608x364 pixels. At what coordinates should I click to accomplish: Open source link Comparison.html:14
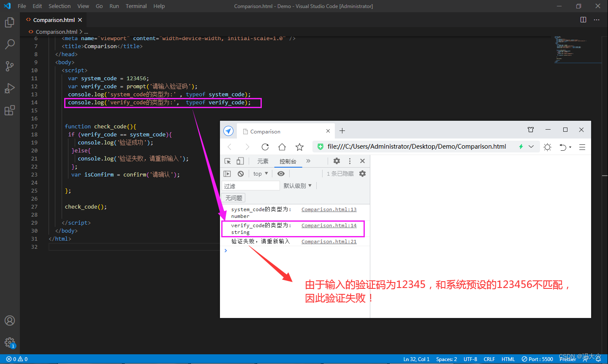pyautogui.click(x=329, y=225)
